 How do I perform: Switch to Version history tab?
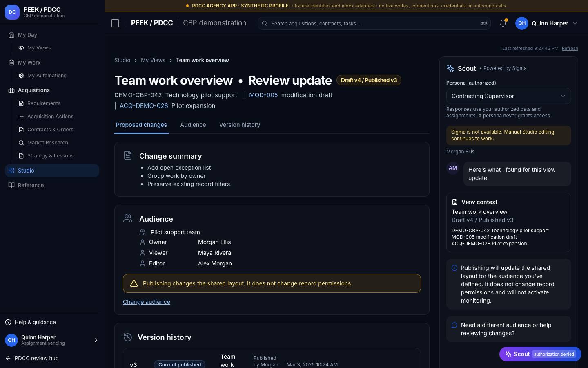click(240, 125)
